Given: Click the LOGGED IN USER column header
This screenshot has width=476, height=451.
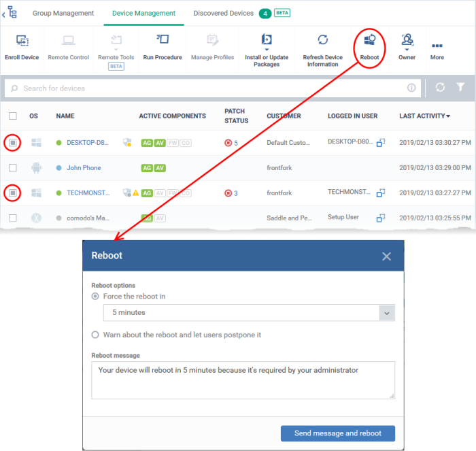Looking at the screenshot, I should pyautogui.click(x=352, y=116).
